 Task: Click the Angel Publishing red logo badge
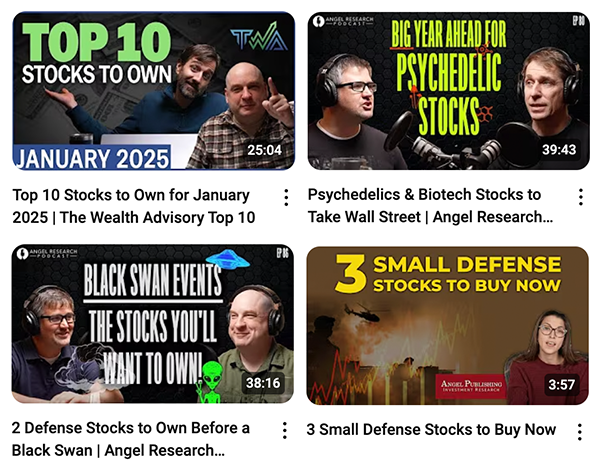tap(471, 386)
